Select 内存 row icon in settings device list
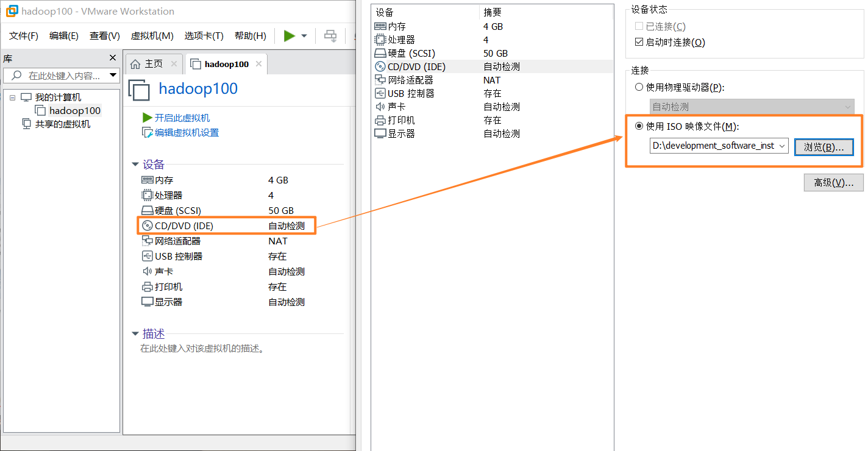 [380, 26]
